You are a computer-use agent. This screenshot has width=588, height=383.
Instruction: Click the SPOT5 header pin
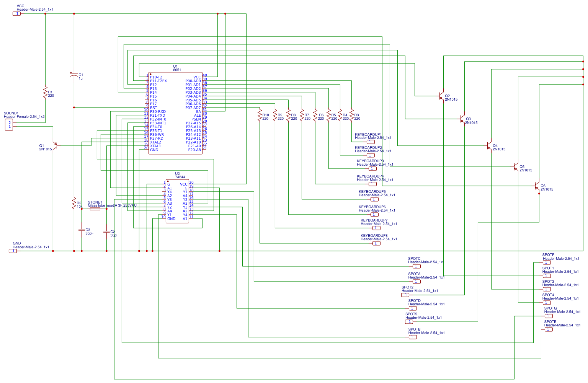coord(410,322)
